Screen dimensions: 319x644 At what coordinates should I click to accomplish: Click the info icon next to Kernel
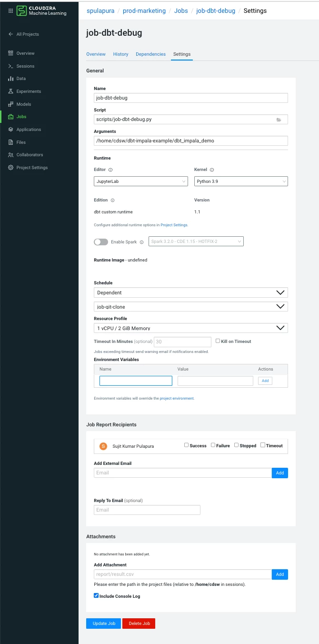pyautogui.click(x=212, y=170)
